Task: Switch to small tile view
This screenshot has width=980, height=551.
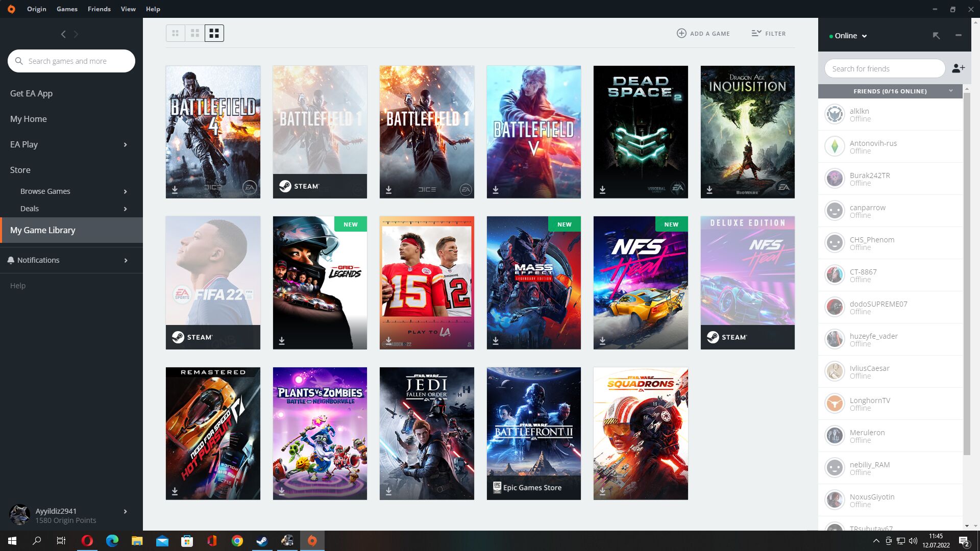Action: click(175, 33)
